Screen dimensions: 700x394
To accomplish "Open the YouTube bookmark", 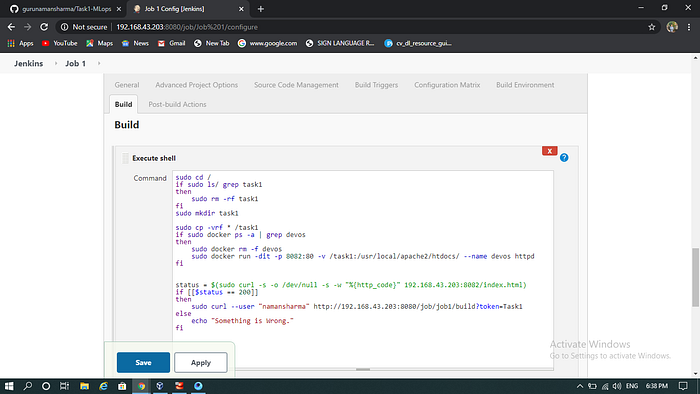I will point(59,43).
